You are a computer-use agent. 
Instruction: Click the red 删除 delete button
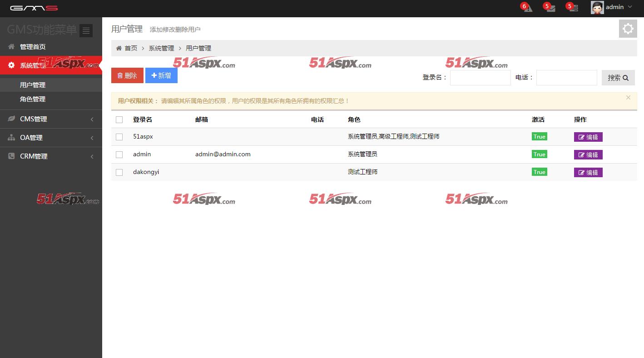(x=127, y=75)
